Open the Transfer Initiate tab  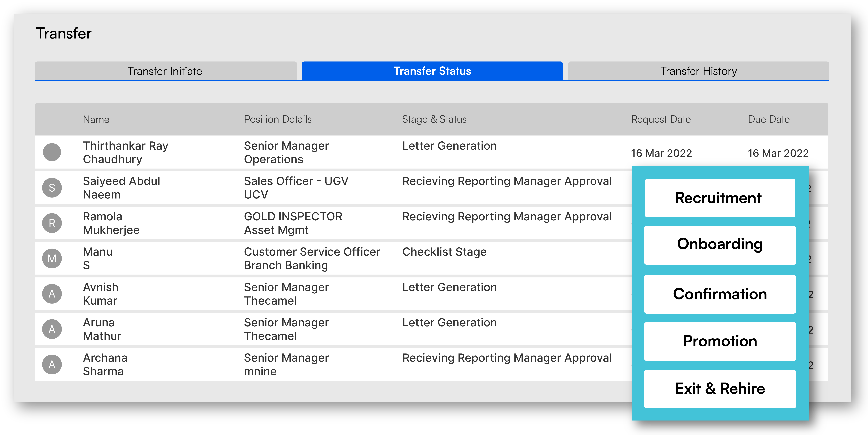[166, 71]
